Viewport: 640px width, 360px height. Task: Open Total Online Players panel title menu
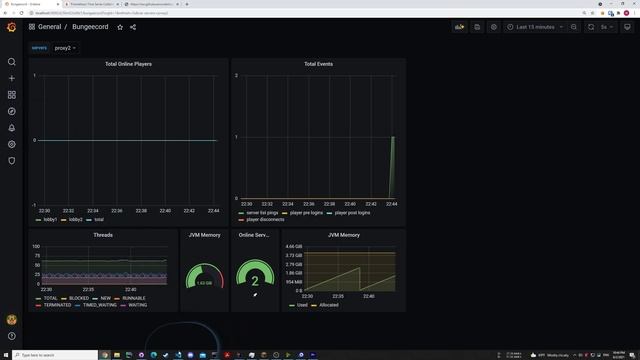coord(128,64)
